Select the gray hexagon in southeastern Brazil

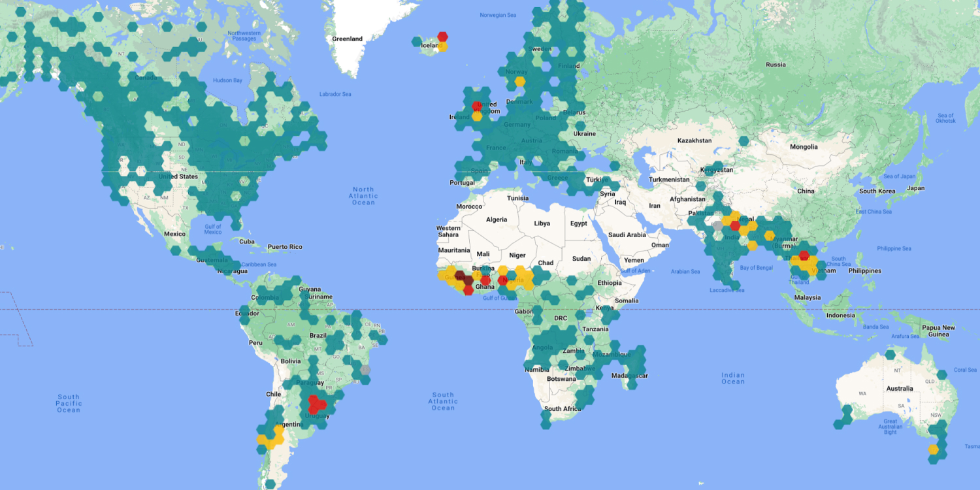(x=365, y=370)
